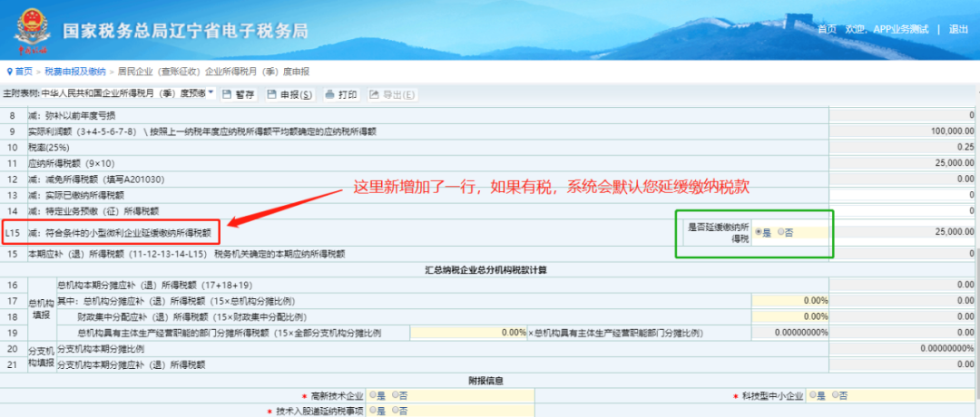
Task: Select 否 for 科技型中小企业
Action: coord(835,395)
